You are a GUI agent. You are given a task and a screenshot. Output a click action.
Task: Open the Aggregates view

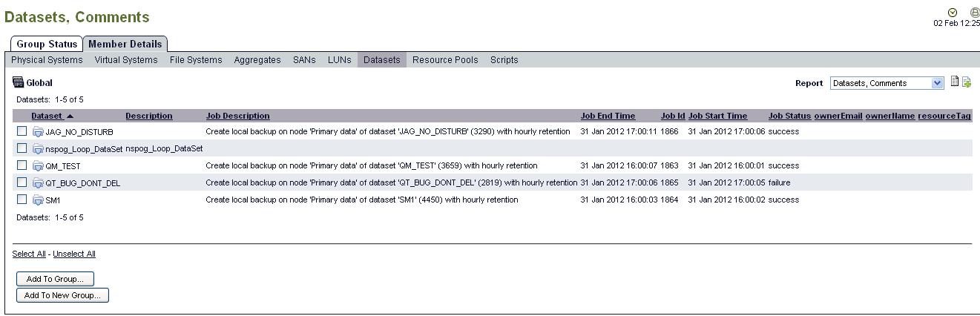(x=257, y=60)
